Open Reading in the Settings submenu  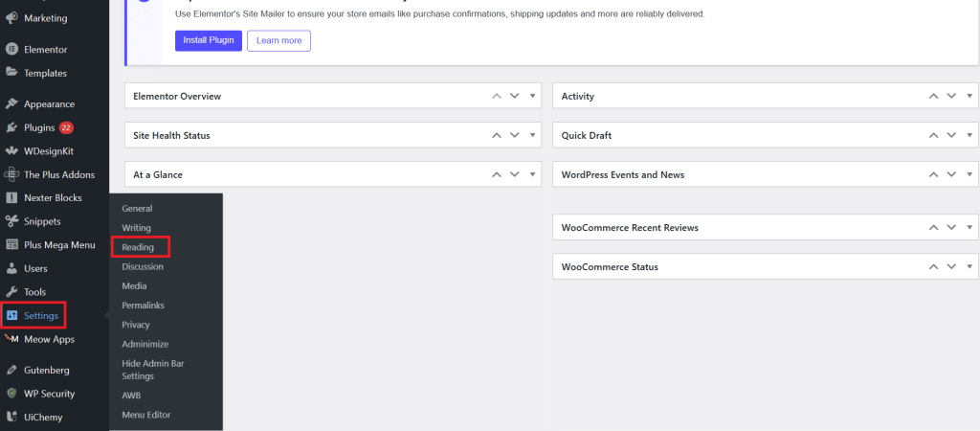[138, 247]
